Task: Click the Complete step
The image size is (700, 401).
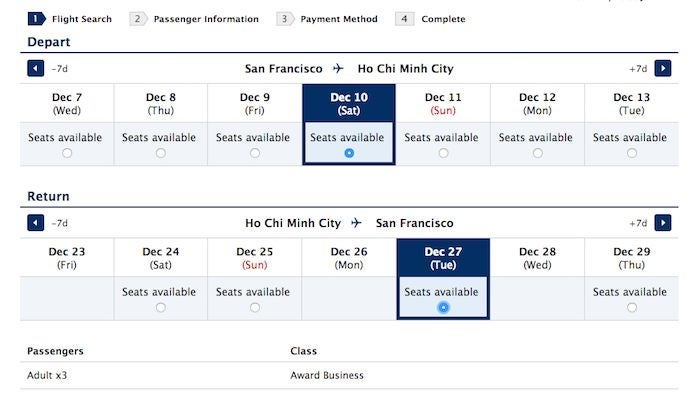Action: [431, 19]
